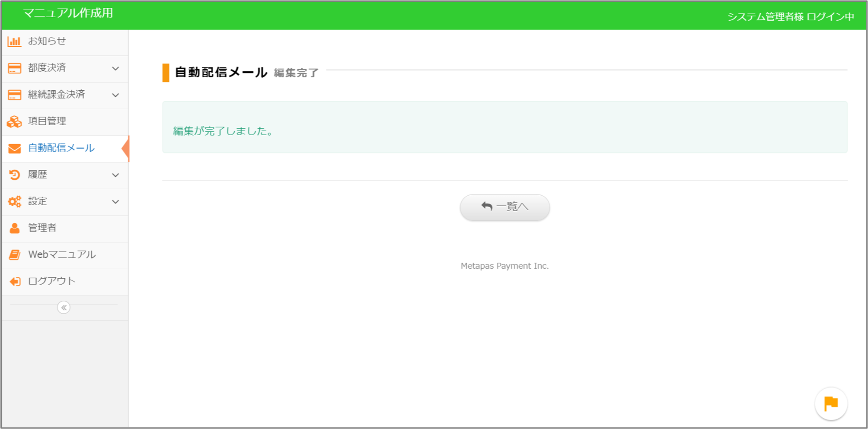Image resolution: width=868 pixels, height=429 pixels.
Task: Expand the 履歴 submenu chevron
Action: click(115, 175)
